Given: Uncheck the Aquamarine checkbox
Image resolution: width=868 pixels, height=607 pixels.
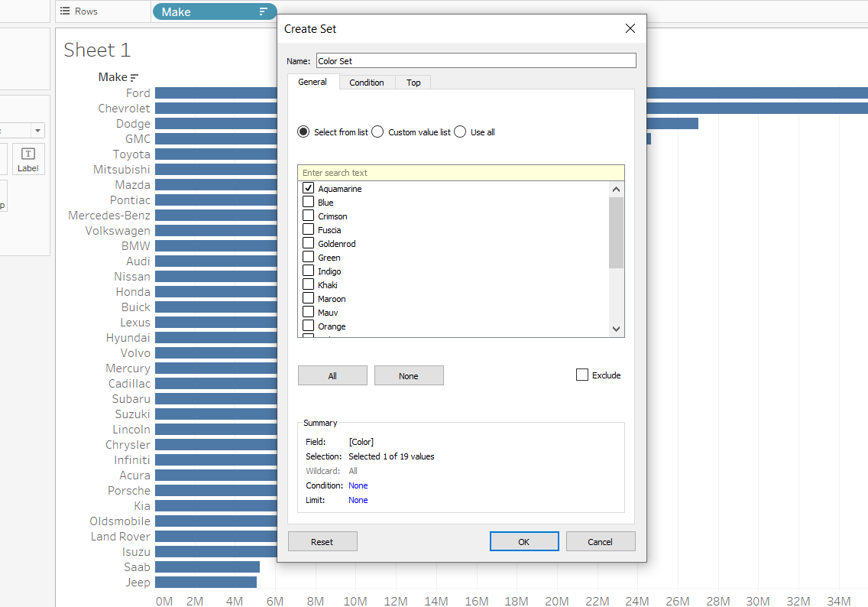Looking at the screenshot, I should pos(309,188).
